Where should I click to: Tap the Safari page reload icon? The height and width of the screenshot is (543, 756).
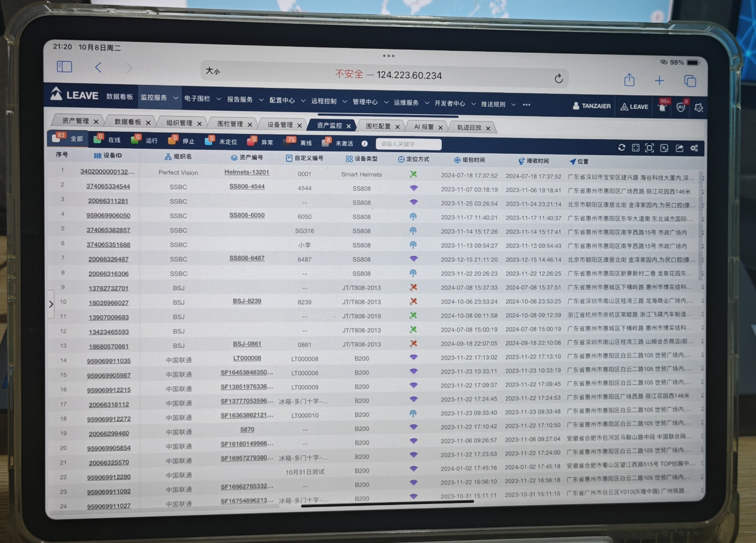tap(558, 79)
